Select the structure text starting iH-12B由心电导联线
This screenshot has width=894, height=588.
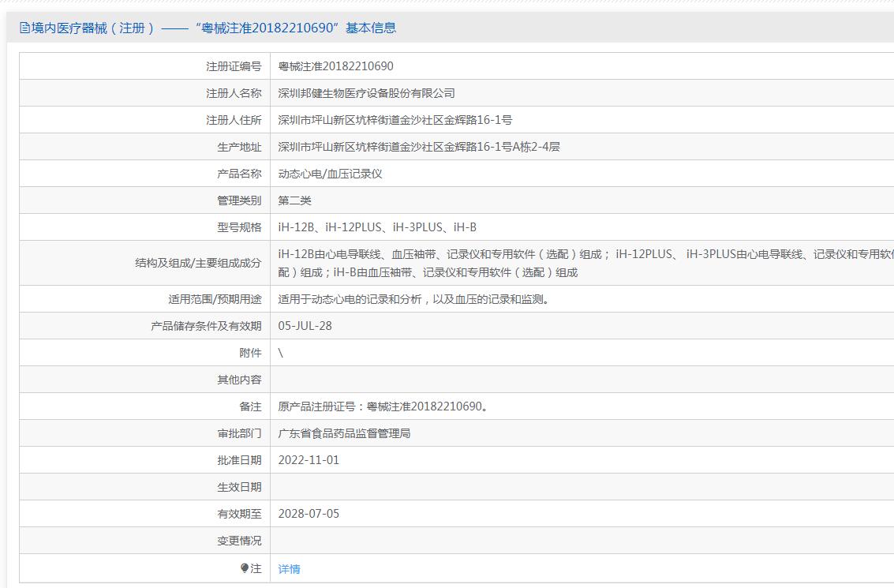pos(585,263)
